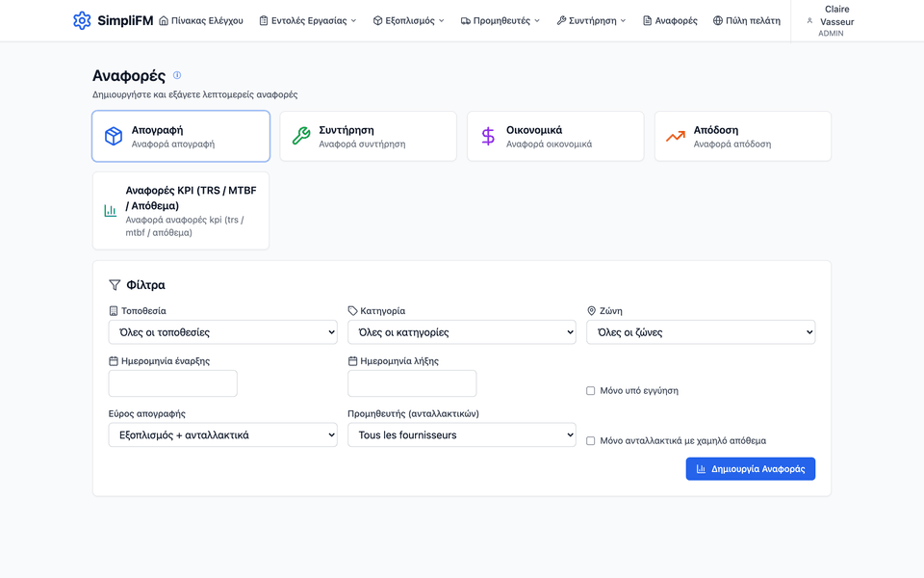
Task: Open the Εύρος απογραφής dropdown
Action: coord(222,434)
